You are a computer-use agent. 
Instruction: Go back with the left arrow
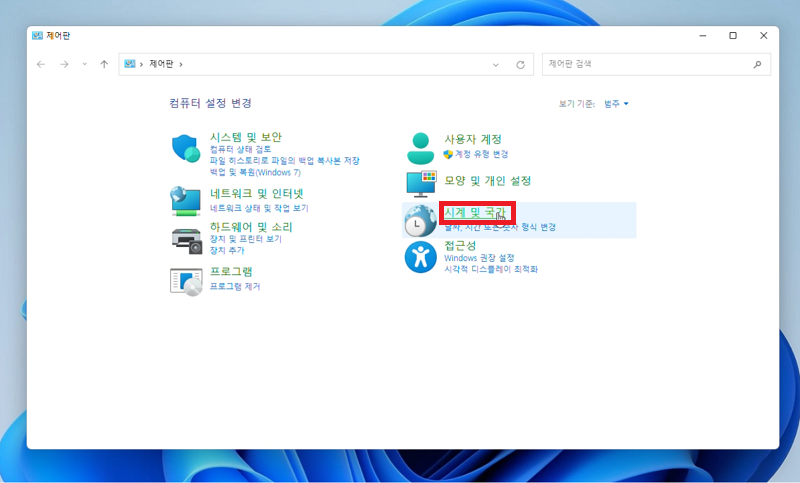[x=41, y=64]
